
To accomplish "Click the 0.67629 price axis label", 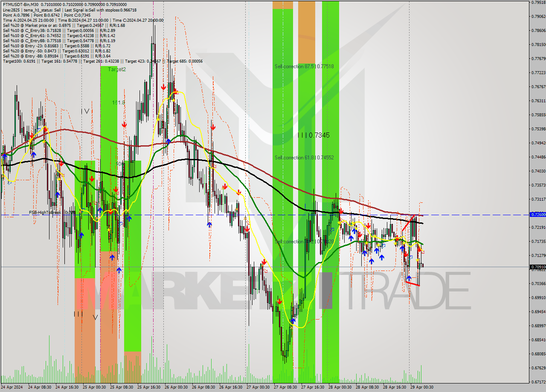I will click(538, 368).
